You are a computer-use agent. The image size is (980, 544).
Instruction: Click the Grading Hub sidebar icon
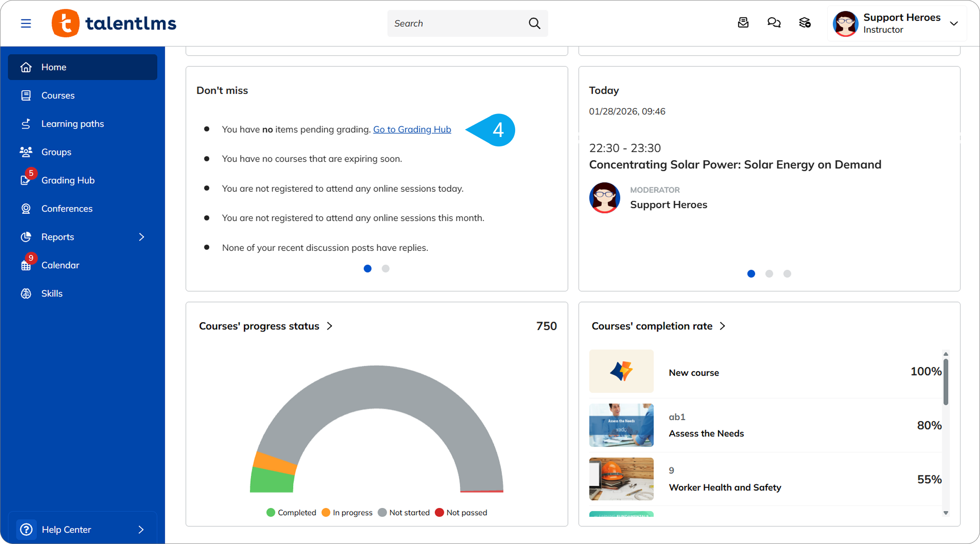click(x=26, y=180)
